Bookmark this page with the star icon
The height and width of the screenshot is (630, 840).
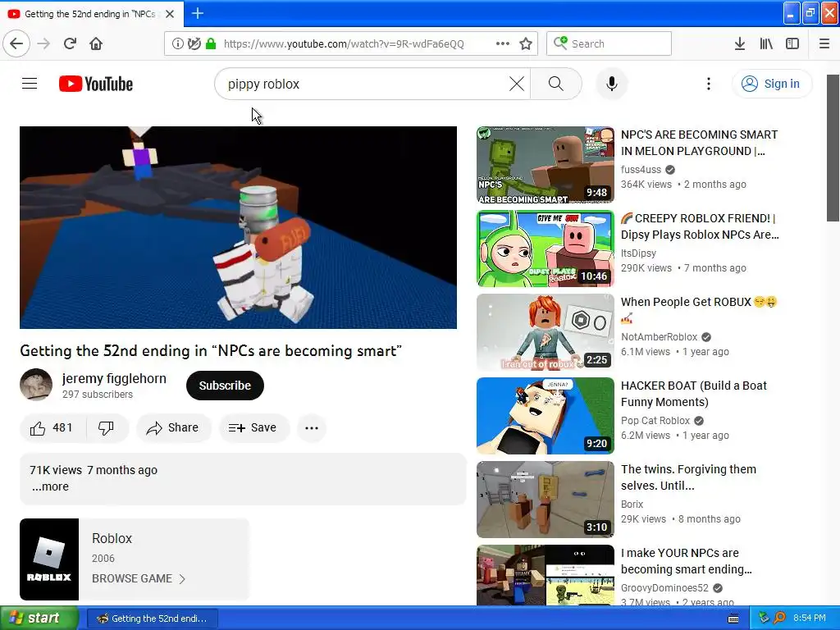(526, 43)
